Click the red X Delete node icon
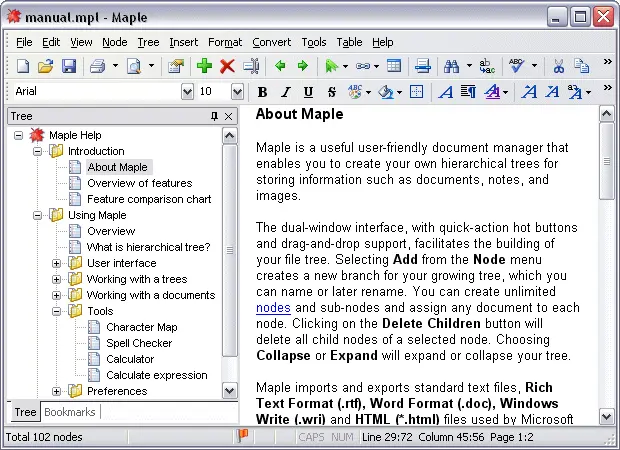This screenshot has height=450, width=620. 227,66
